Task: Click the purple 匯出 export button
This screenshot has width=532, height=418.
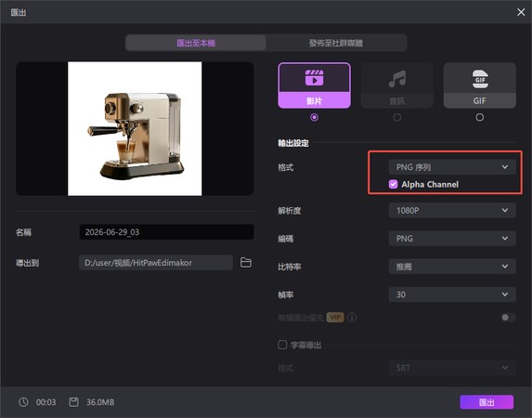Action: point(487,402)
